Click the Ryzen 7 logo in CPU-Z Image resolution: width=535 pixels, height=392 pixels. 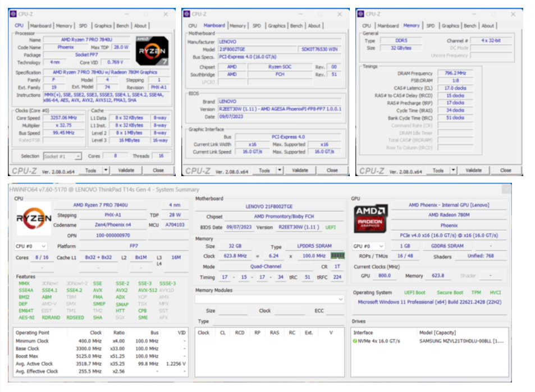coord(152,50)
